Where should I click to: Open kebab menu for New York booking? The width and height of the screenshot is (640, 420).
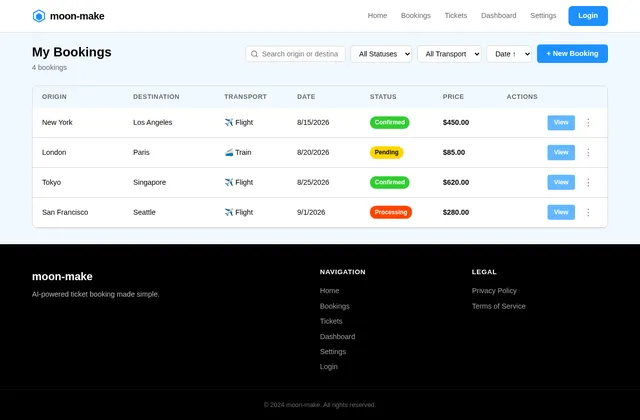tap(588, 122)
